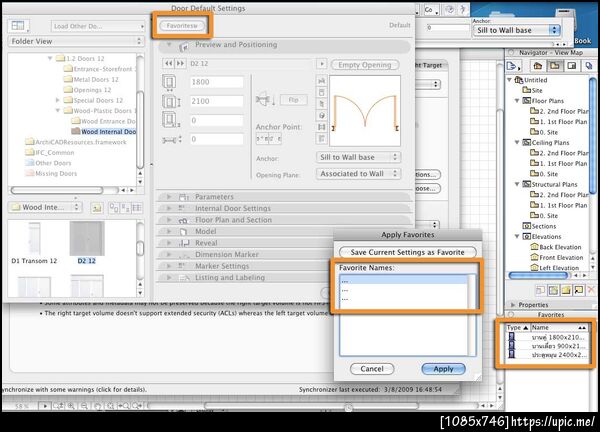The width and height of the screenshot is (600, 432).
Task: Open the Wood Inte... folder dropdown
Action: coord(45,207)
